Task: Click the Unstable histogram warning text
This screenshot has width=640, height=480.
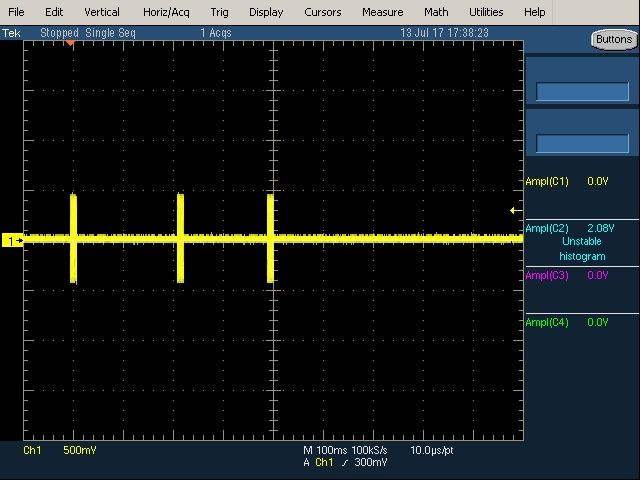Action: [x=582, y=249]
